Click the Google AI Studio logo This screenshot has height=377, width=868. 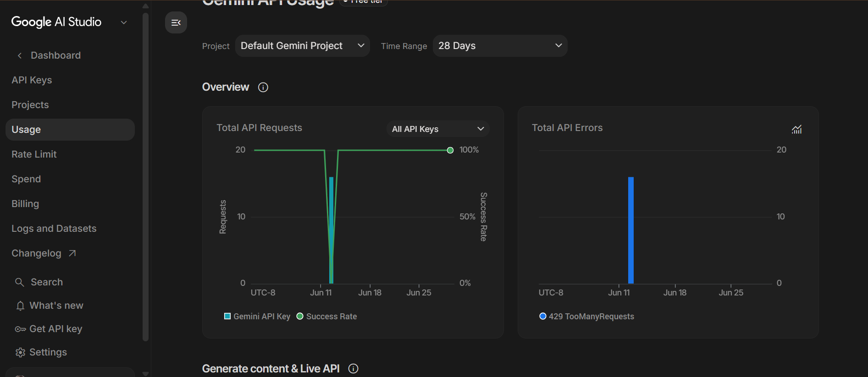click(56, 22)
